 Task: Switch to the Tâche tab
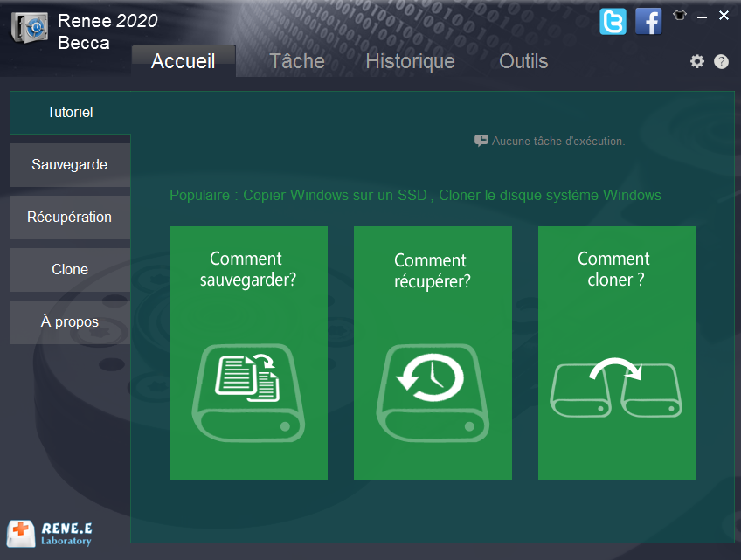tap(297, 61)
